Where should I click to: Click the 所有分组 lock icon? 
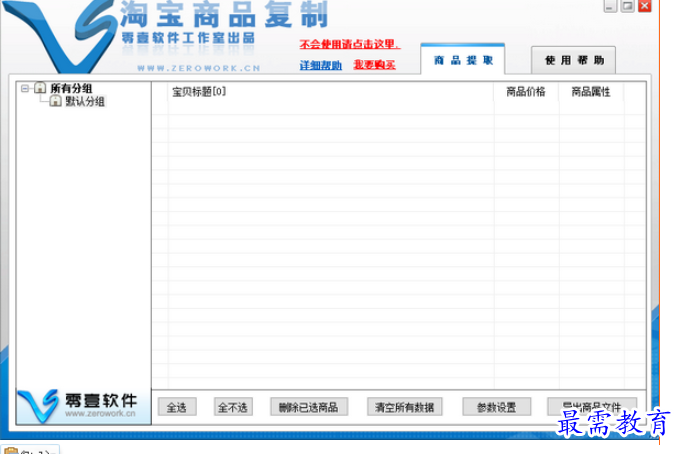coord(40,88)
